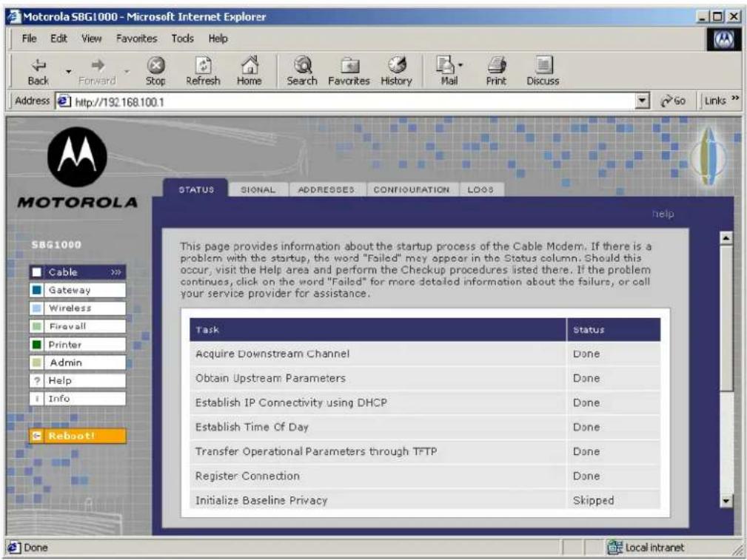Open the Search toolbar icon
Viewport: 747px width, 560px height.
coord(302,71)
